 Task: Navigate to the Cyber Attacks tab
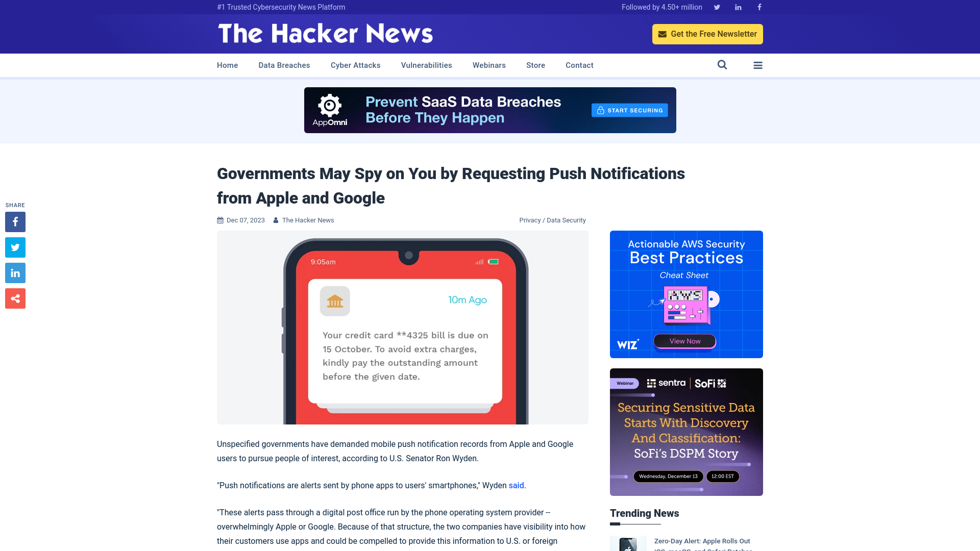355,65
